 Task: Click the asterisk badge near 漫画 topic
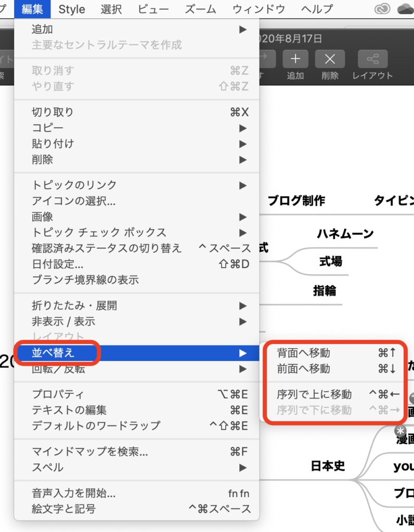pos(400,431)
